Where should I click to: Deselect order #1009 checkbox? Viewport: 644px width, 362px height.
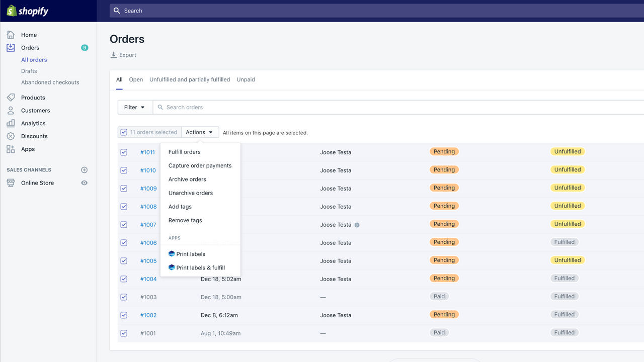click(124, 189)
